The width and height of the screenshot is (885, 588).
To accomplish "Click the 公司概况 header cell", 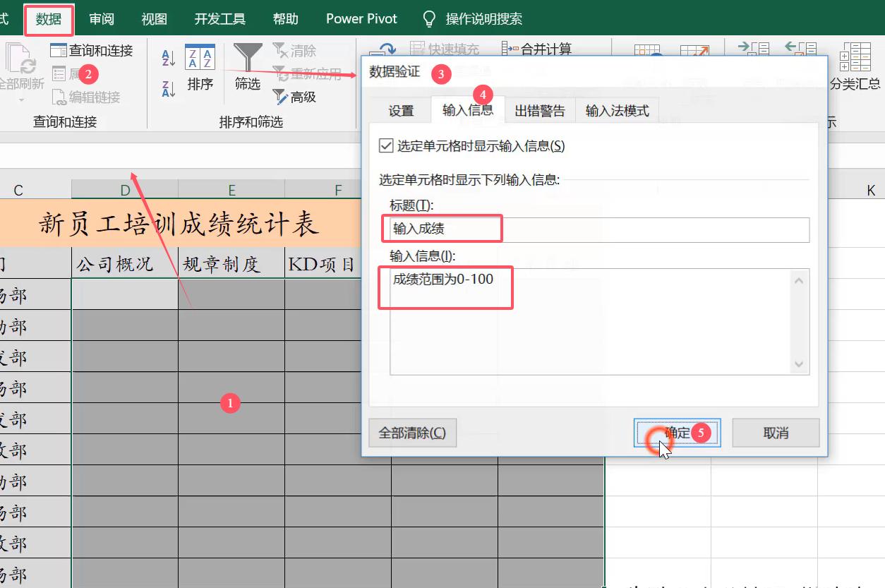I will point(125,263).
